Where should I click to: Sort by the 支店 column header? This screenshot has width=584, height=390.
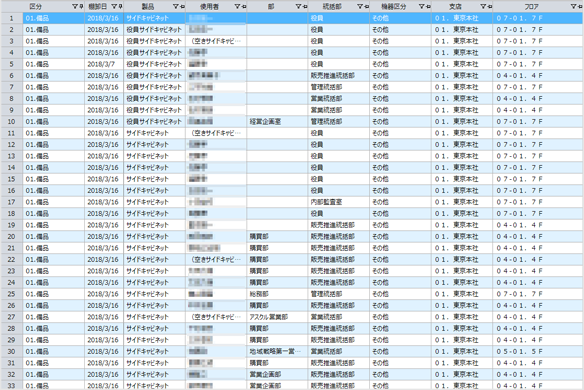pos(455,6)
